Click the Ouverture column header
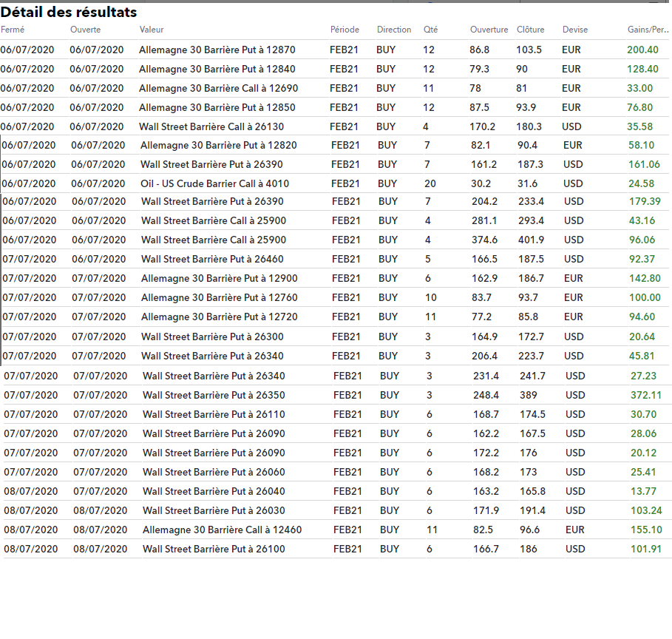 489,30
